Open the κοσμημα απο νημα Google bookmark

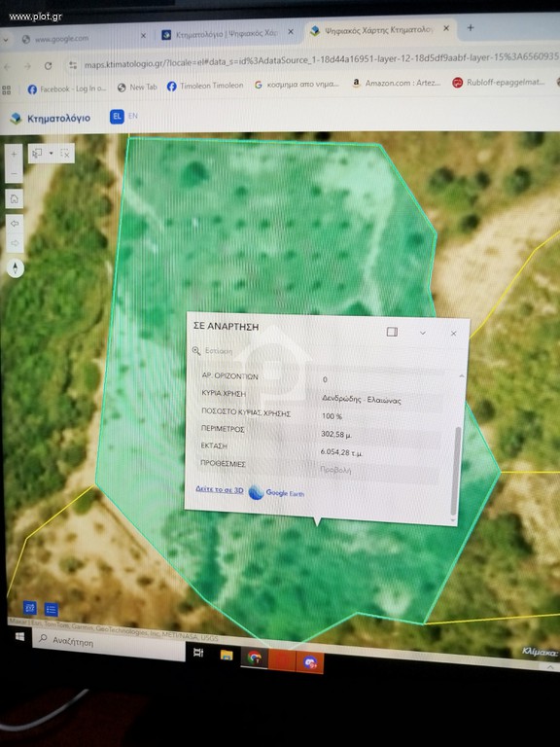(x=297, y=85)
